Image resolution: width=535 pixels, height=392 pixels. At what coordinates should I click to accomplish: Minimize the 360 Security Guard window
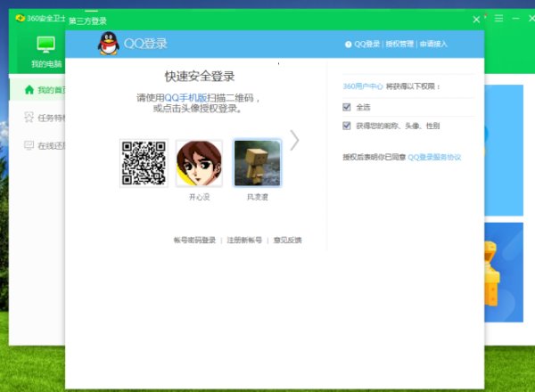[515, 19]
